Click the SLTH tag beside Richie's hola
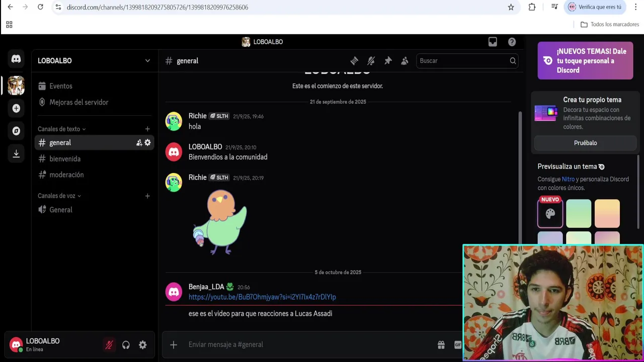Screen dimensions: 644x362 [219, 116]
